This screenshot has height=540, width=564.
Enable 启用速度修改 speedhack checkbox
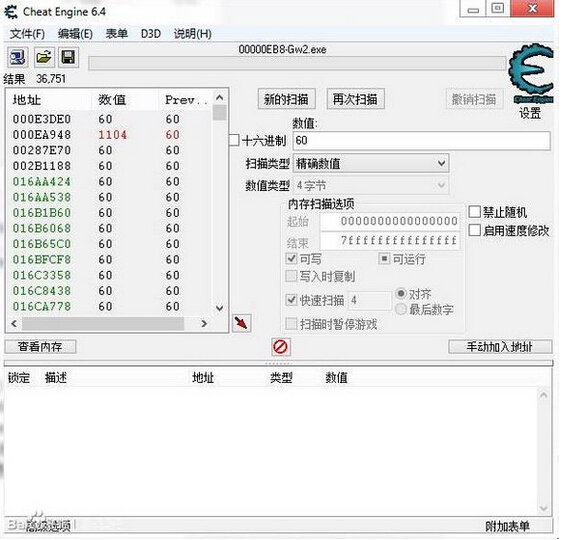coord(474,230)
